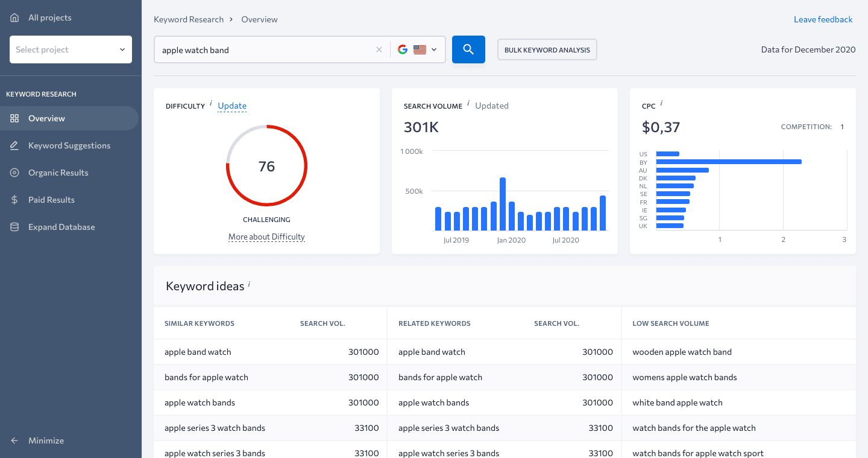Click Keyword Research in the breadcrumb

tap(189, 19)
